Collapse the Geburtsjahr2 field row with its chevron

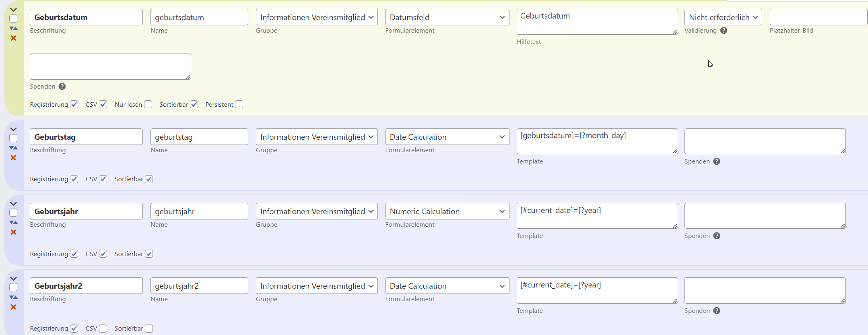[x=13, y=279]
